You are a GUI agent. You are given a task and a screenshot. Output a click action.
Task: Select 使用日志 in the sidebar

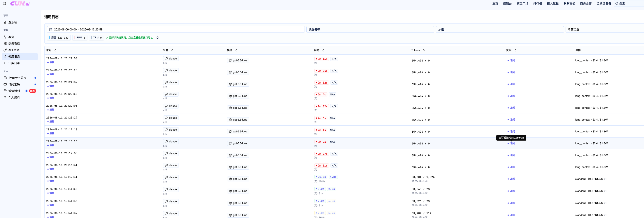pyautogui.click(x=20, y=57)
